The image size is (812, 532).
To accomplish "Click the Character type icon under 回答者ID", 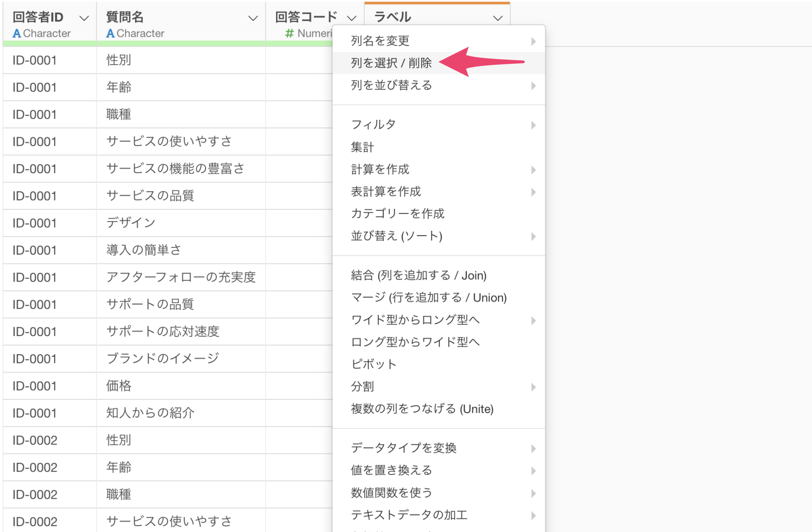I will tap(17, 33).
